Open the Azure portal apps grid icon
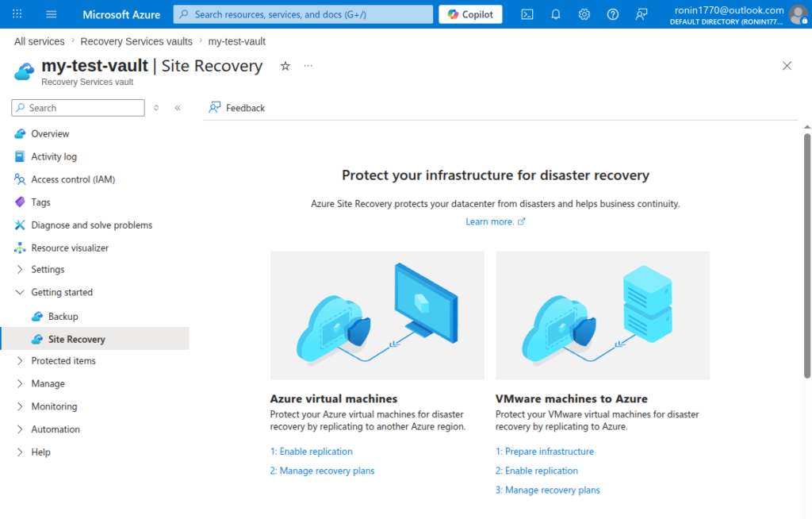812x519 pixels. click(x=17, y=14)
